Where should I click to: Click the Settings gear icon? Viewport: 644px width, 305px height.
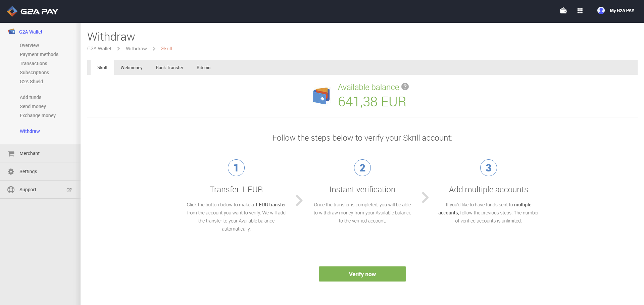11,172
